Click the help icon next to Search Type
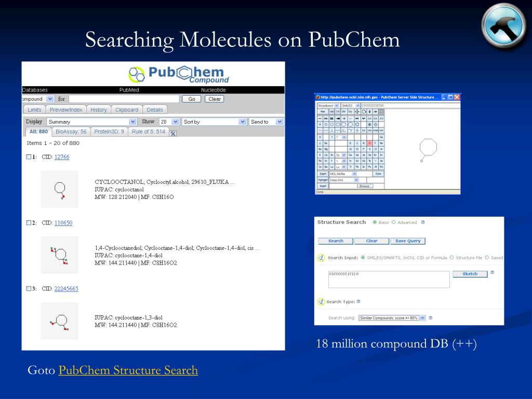Screen dimensions: 532x399 [358, 301]
